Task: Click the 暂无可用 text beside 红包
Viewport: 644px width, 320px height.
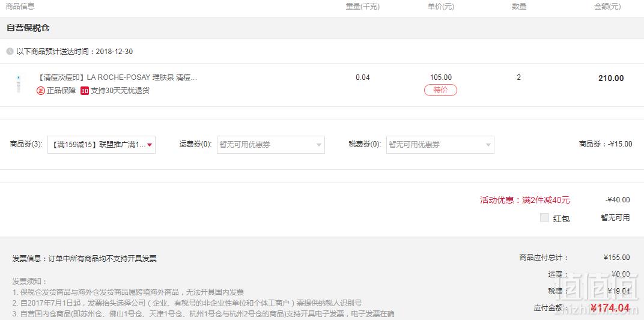Action: (x=615, y=218)
